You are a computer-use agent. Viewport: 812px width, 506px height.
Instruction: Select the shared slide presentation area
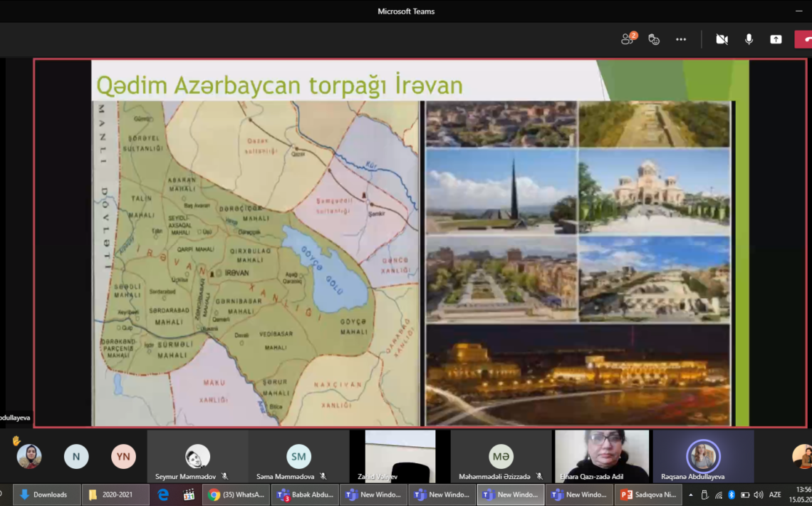pos(420,242)
